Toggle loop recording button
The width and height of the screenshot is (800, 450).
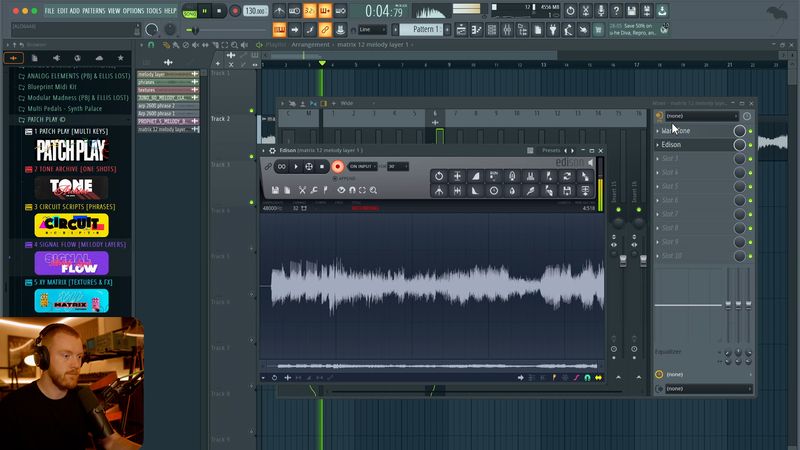340,11
